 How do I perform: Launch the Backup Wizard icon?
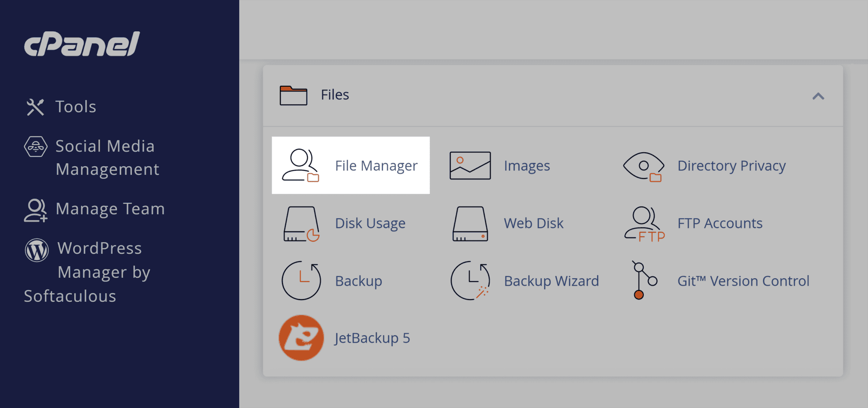(470, 281)
